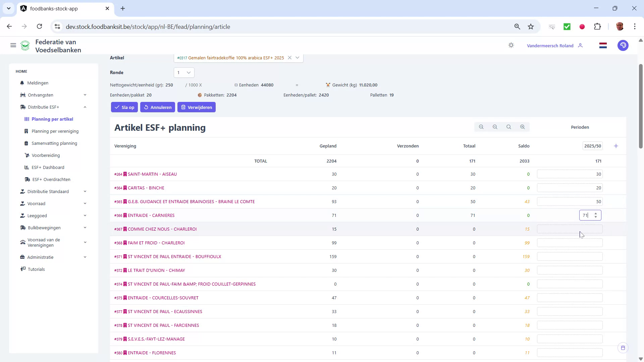This screenshot has height=362, width=644.
Task: Select the ESF+ Dashboard sidebar item
Action: 48,167
